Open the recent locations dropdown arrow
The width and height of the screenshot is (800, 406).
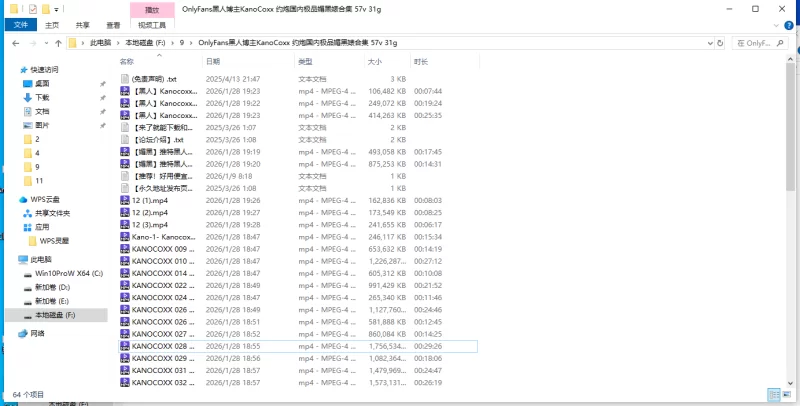46,43
